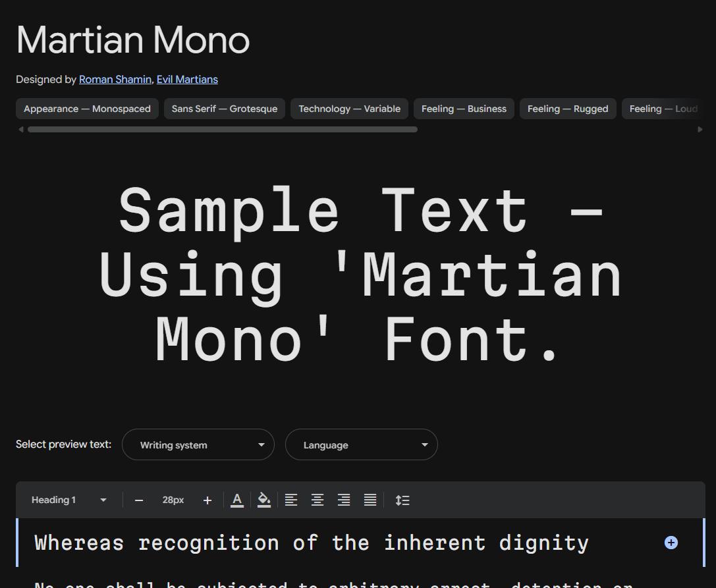Align text right
This screenshot has height=588, width=716.
[344, 500]
